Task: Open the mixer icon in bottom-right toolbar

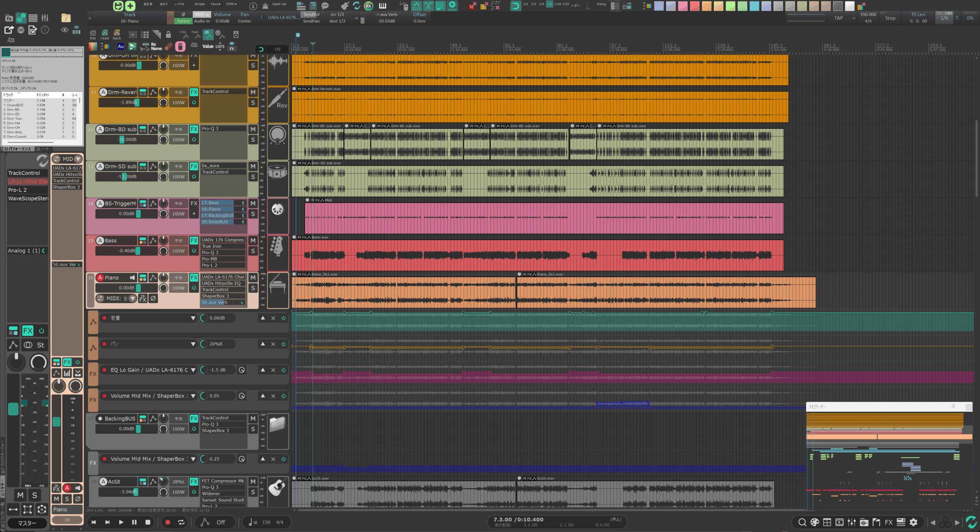Action: 851,522
